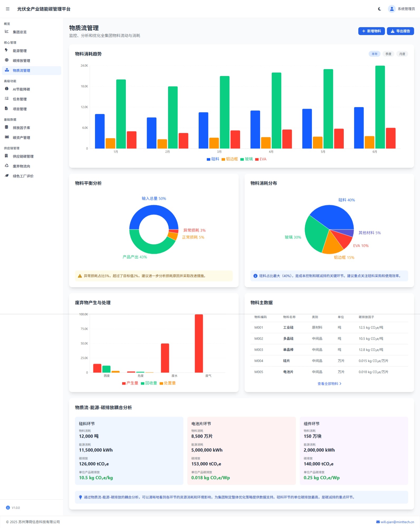Click the 废弃物流向 recycle icon
This screenshot has width=420, height=528.
pyautogui.click(x=7, y=166)
